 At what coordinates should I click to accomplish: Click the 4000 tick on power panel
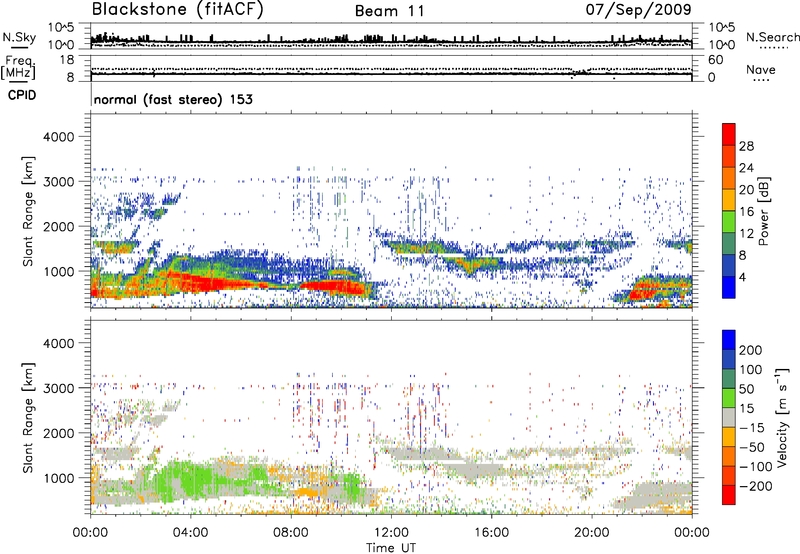pos(58,137)
